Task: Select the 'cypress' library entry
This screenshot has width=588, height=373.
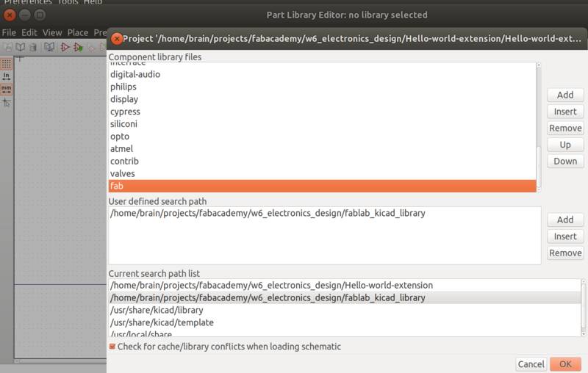Action: (322, 112)
